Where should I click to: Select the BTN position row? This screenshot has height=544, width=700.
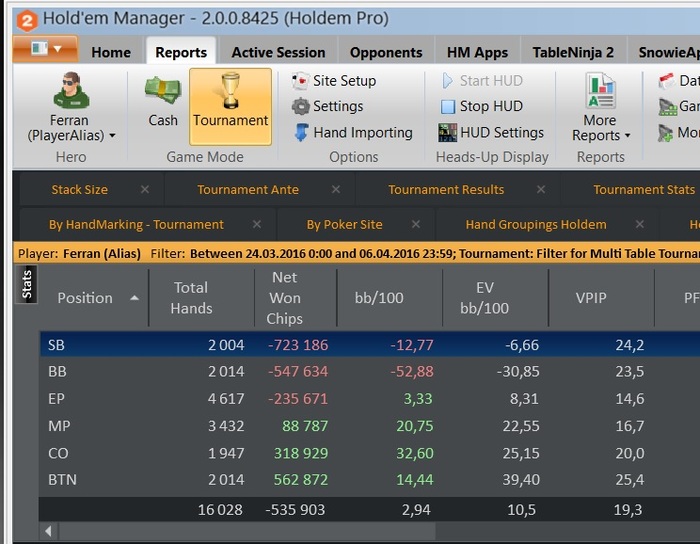pyautogui.click(x=370, y=479)
